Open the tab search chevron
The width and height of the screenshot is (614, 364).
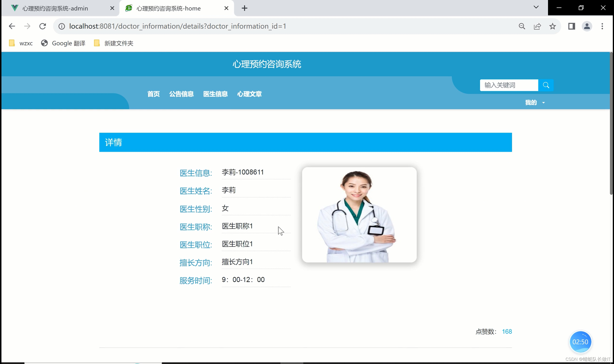click(x=536, y=7)
